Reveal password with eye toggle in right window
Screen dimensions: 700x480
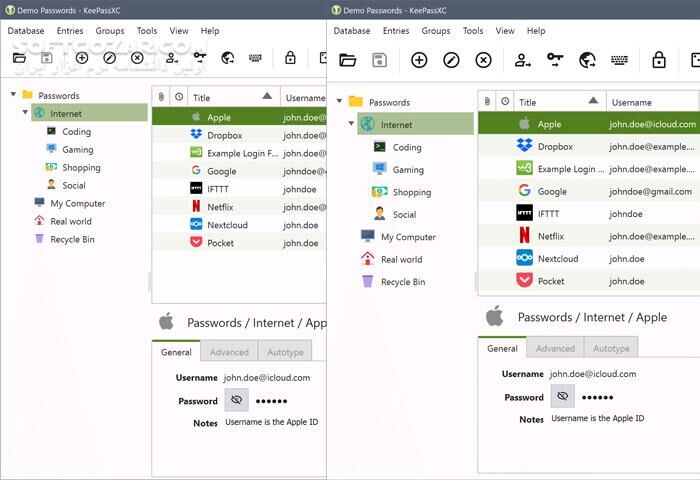click(x=562, y=397)
